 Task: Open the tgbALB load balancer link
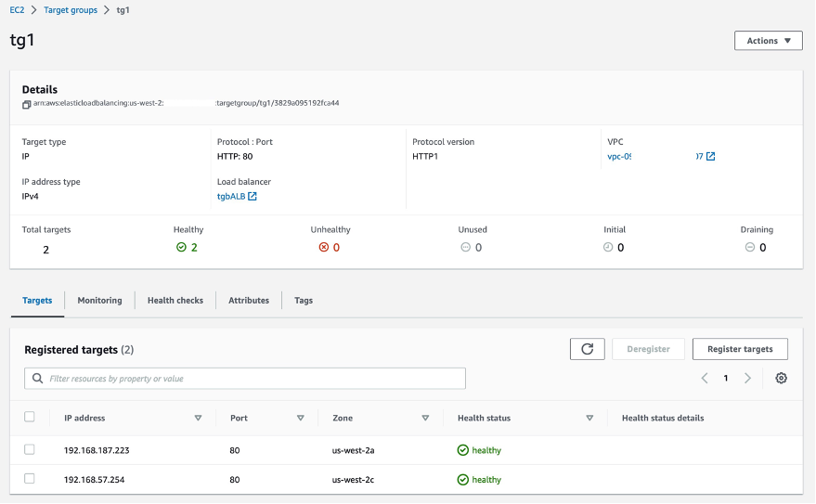click(231, 196)
